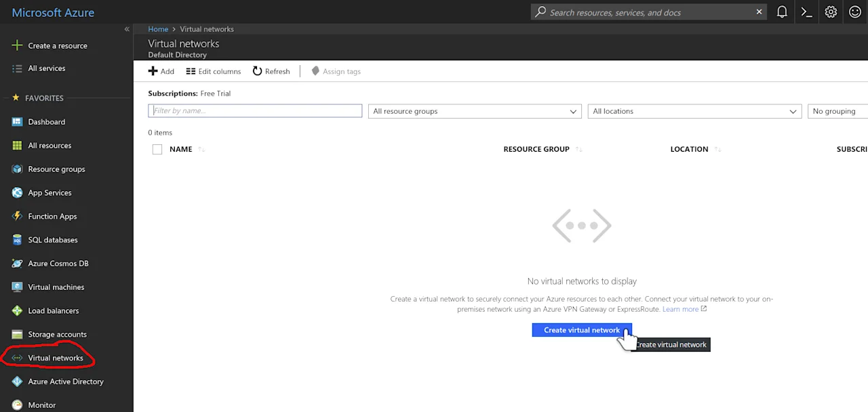
Task: Click the App Services globe icon
Action: [x=17, y=193]
